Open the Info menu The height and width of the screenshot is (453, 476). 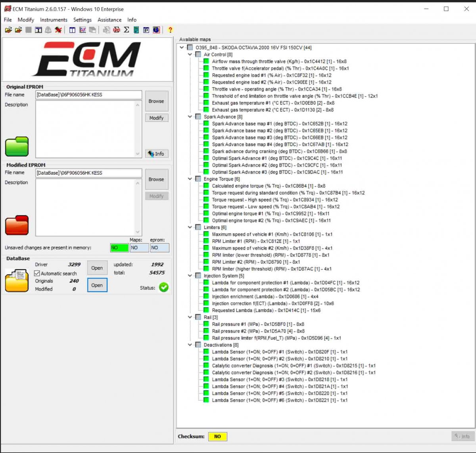click(x=132, y=20)
